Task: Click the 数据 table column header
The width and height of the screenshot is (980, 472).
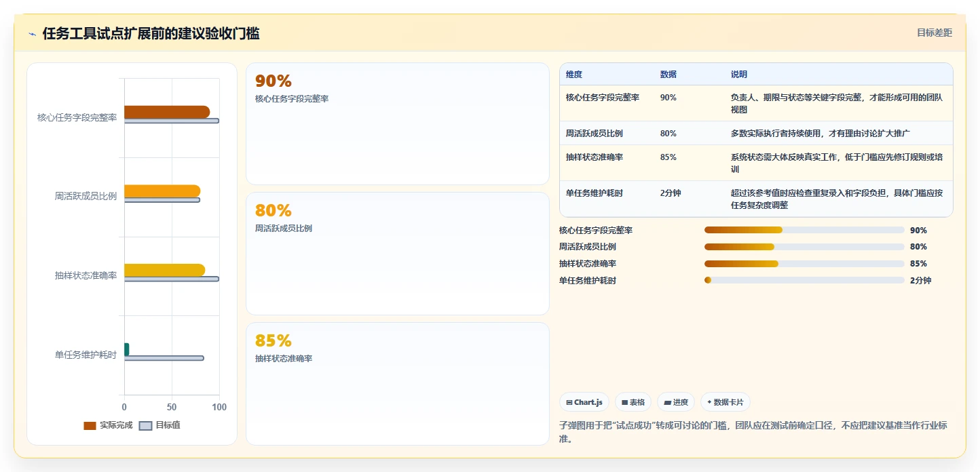Action: pyautogui.click(x=668, y=75)
